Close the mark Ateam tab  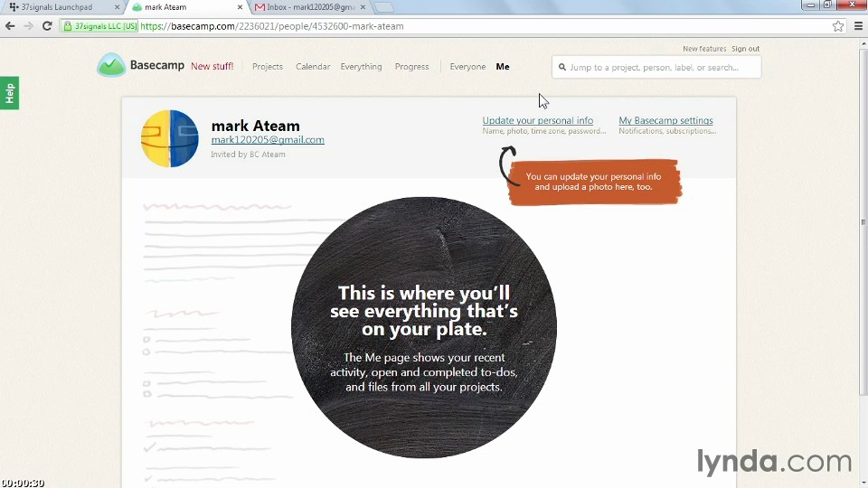click(240, 7)
